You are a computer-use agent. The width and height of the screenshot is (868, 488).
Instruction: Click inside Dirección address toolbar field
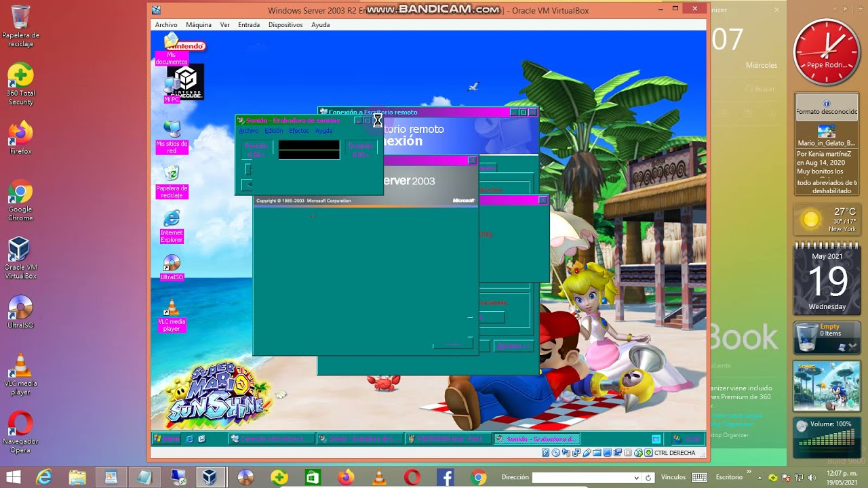click(x=582, y=478)
